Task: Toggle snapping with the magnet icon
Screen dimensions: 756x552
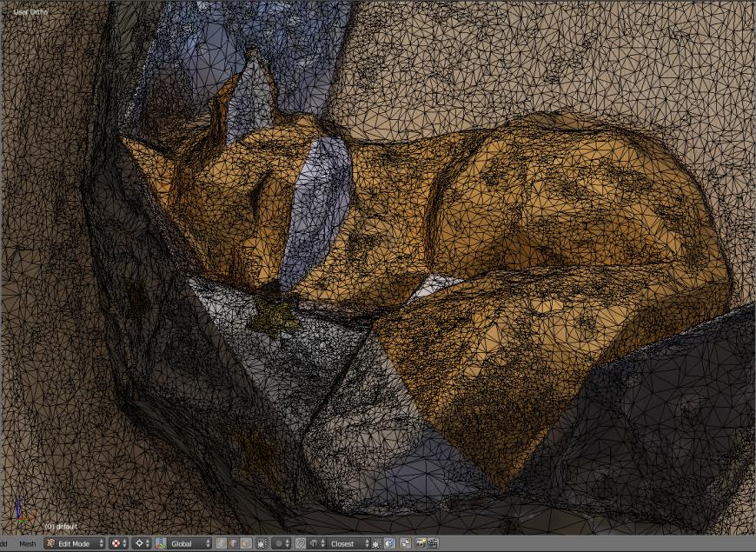Action: [301, 544]
